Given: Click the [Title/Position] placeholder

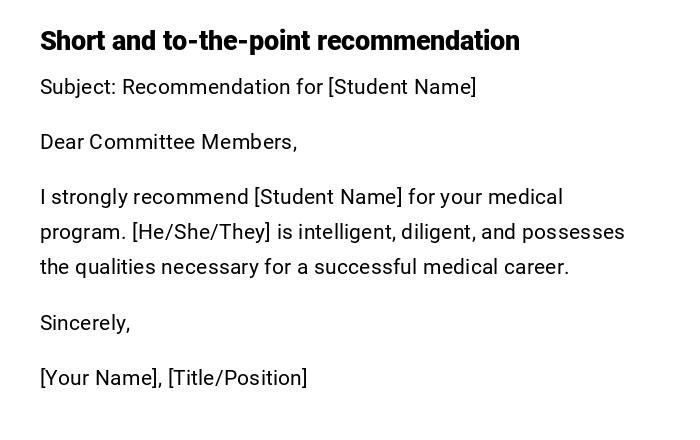Looking at the screenshot, I should point(238,378).
